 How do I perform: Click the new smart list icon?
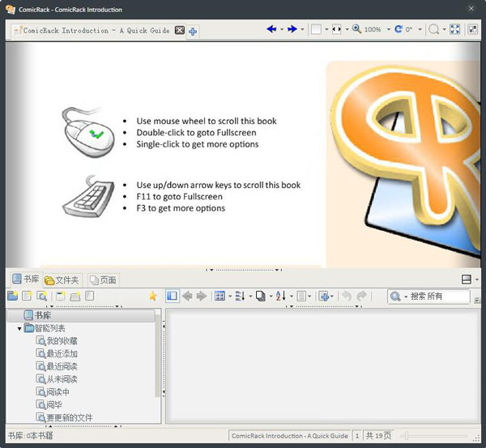(x=41, y=296)
